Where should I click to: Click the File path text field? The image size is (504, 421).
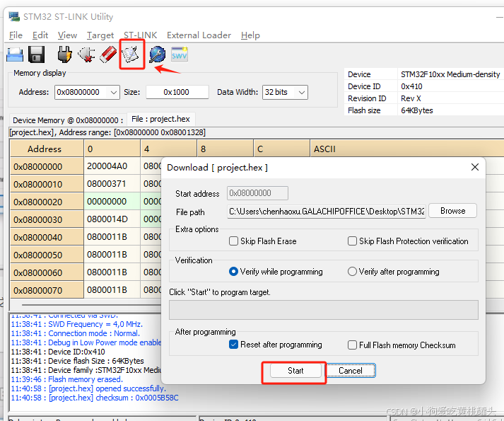tap(327, 212)
